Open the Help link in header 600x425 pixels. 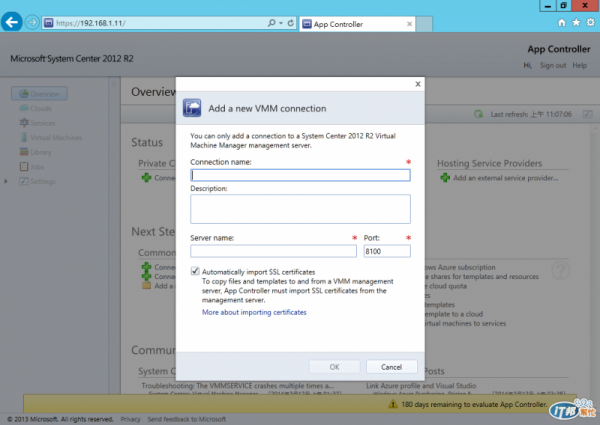coord(579,65)
